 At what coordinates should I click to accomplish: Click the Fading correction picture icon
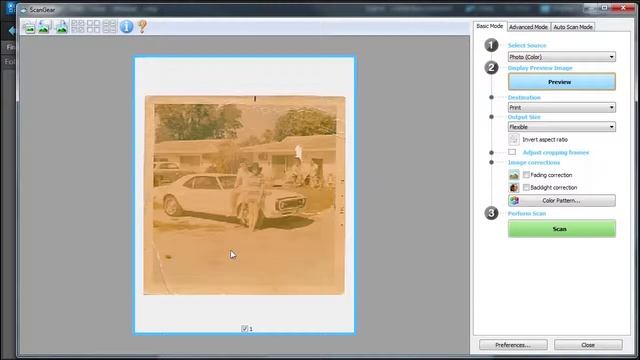click(514, 175)
